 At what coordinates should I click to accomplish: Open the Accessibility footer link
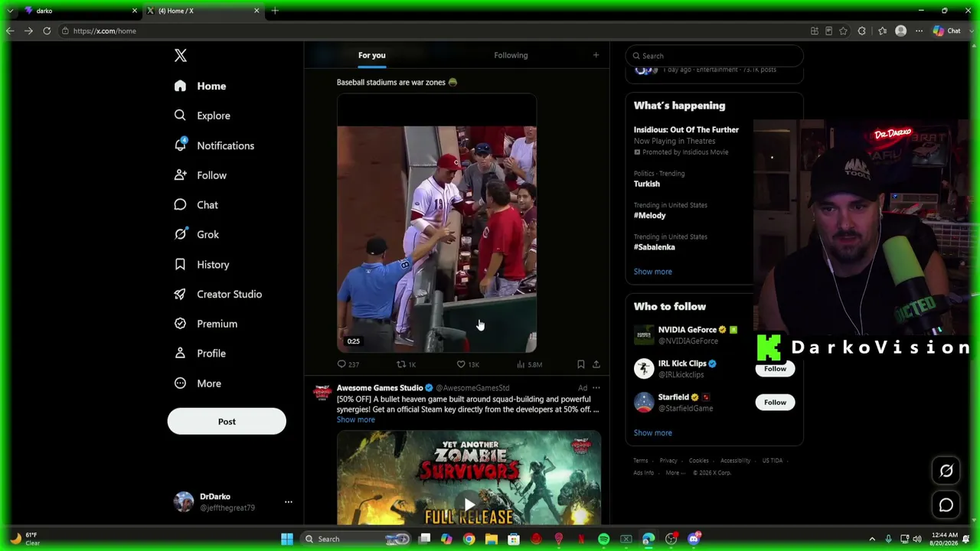(735, 461)
